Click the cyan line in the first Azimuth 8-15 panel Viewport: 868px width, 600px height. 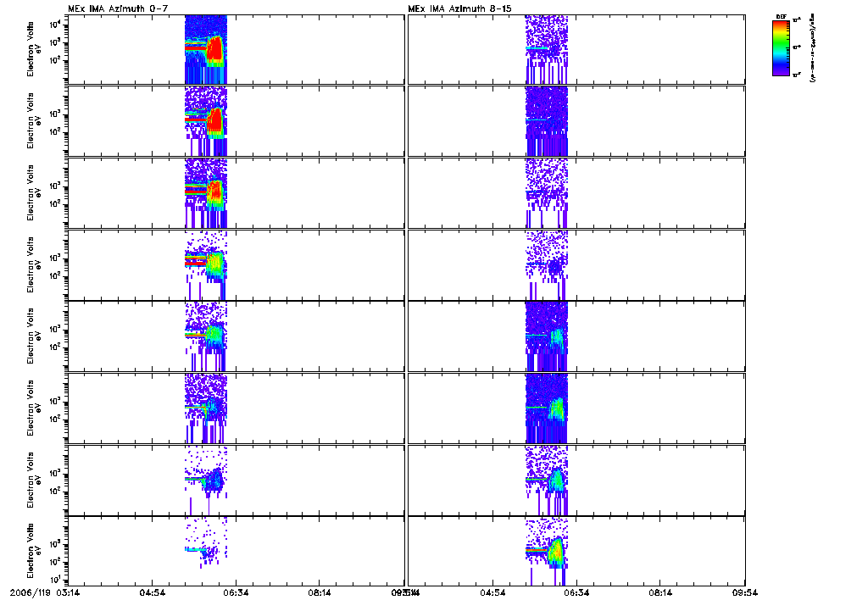coord(537,48)
